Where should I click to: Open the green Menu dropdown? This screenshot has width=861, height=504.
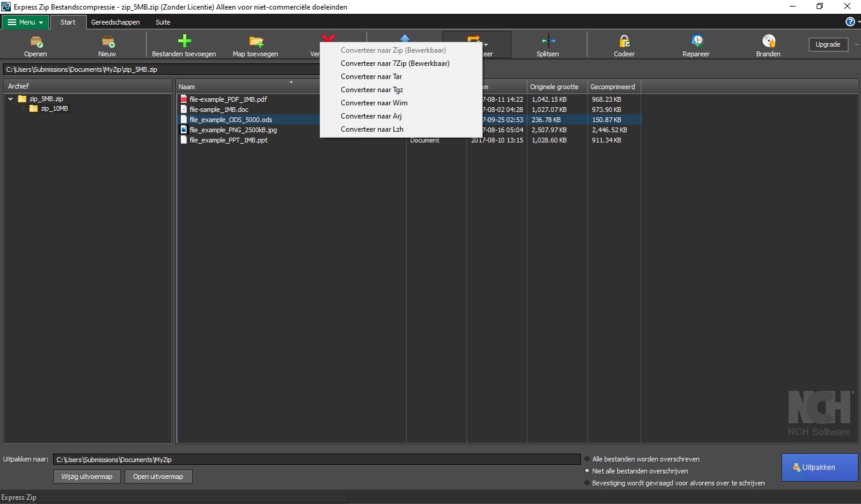point(25,22)
